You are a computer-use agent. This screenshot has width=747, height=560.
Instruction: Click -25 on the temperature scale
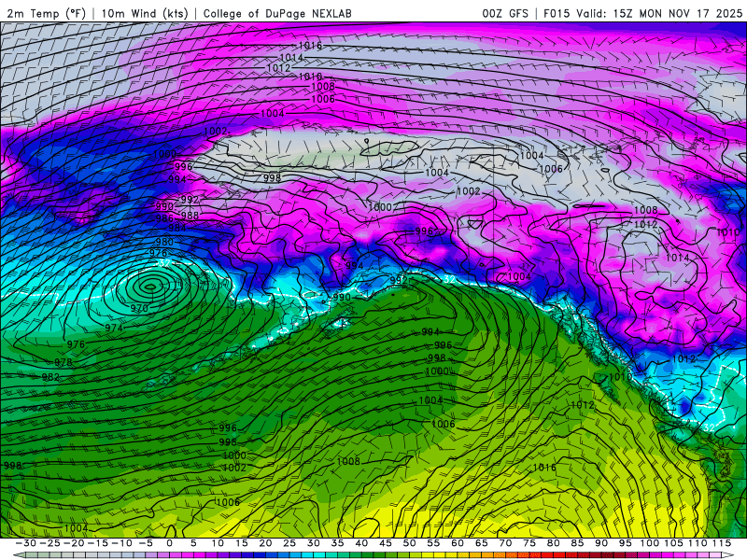pyautogui.click(x=49, y=543)
